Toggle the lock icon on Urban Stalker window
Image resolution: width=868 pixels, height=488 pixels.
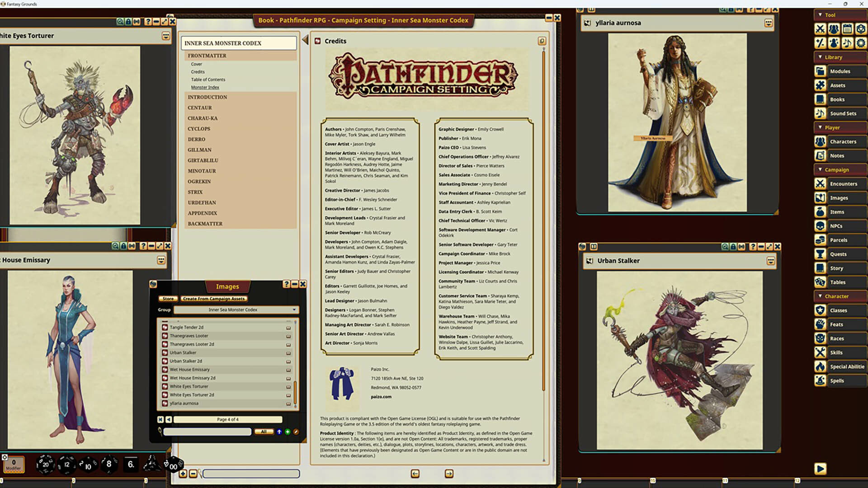(733, 247)
